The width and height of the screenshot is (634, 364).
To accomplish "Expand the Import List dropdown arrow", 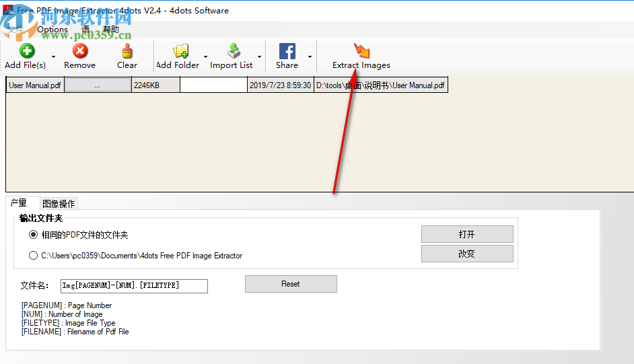I will click(x=259, y=57).
